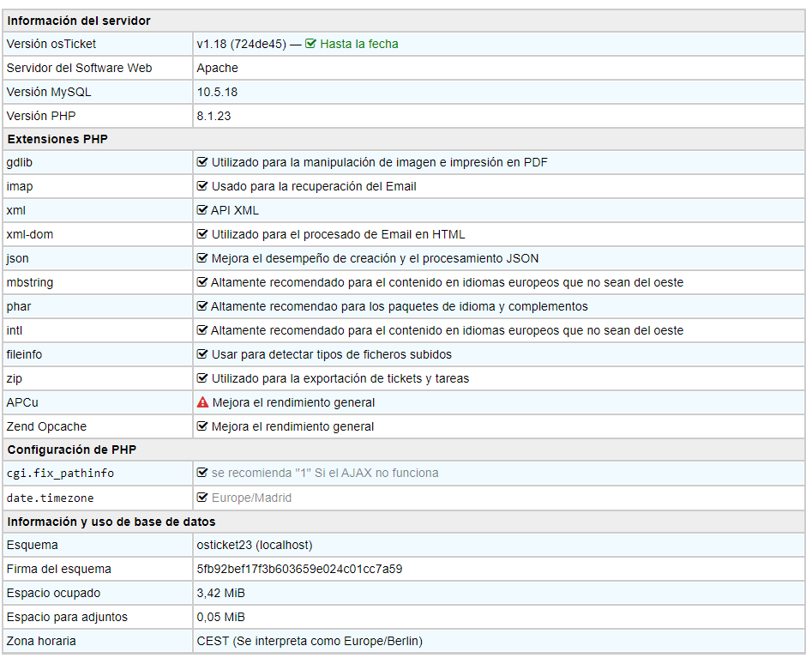Click the mbstring extension name
The width and height of the screenshot is (812, 664).
[30, 283]
